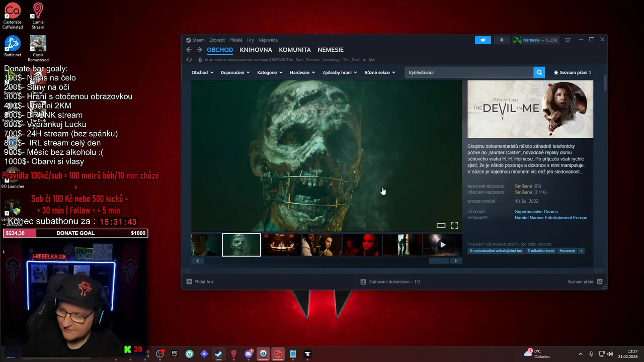Open Casterlabs Caffeinated desktop shortcut

coord(12,16)
